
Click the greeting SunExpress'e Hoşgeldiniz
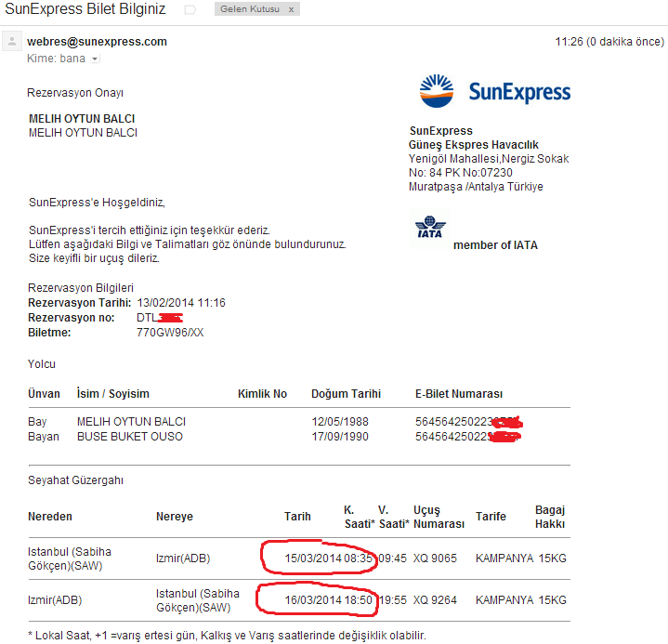[97, 202]
